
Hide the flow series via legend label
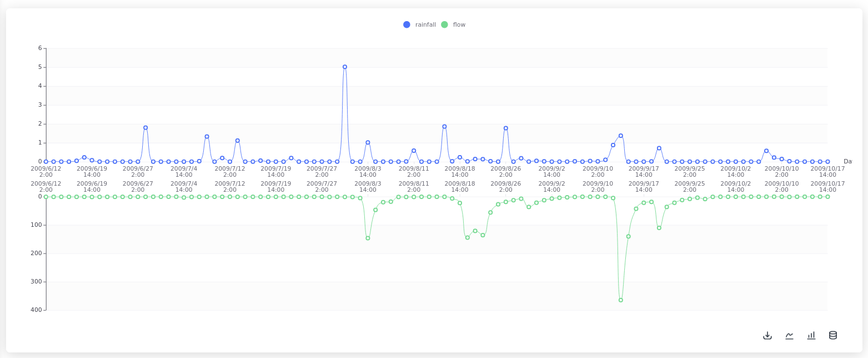pos(459,24)
